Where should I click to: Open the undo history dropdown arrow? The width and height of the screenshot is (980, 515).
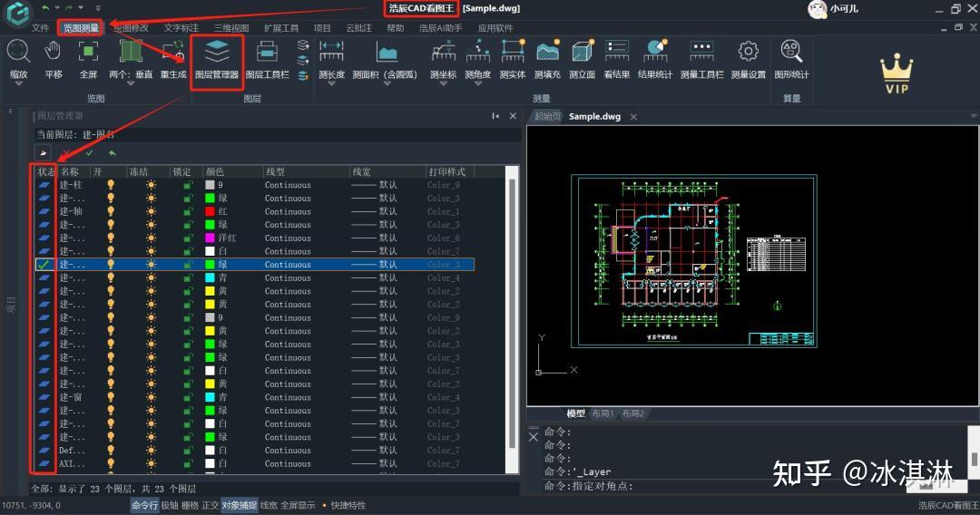coord(57,8)
